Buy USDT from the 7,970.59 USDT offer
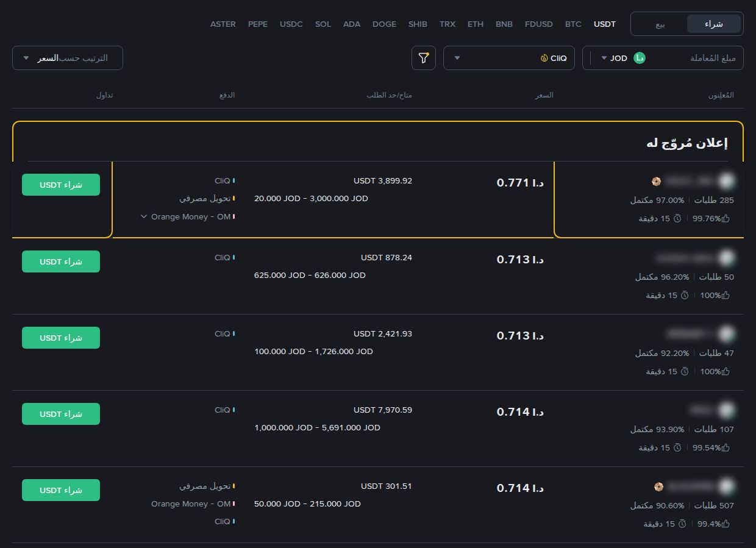This screenshot has width=756, height=548. (x=61, y=414)
